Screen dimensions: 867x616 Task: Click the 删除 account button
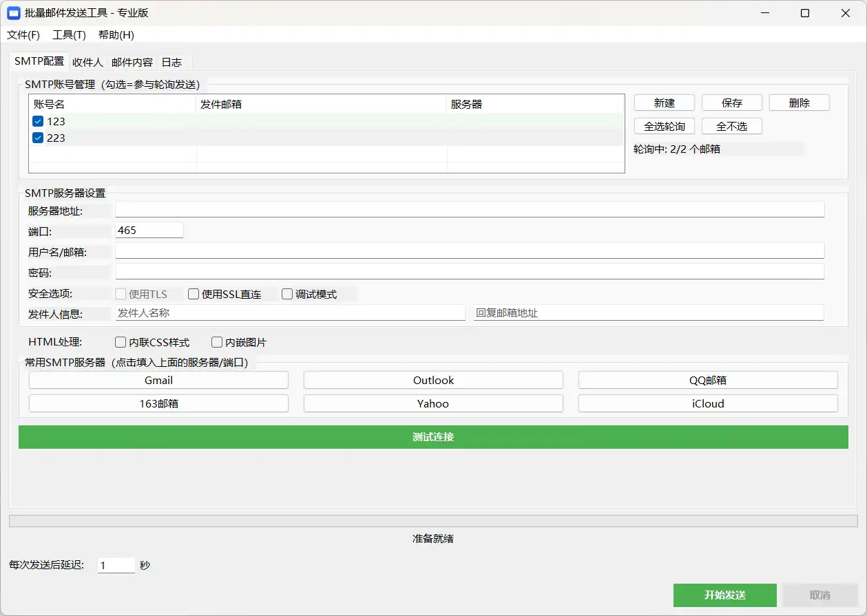tap(800, 103)
